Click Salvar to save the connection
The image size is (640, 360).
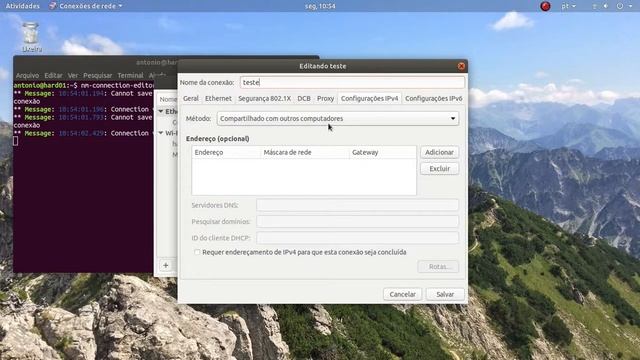[445, 294]
